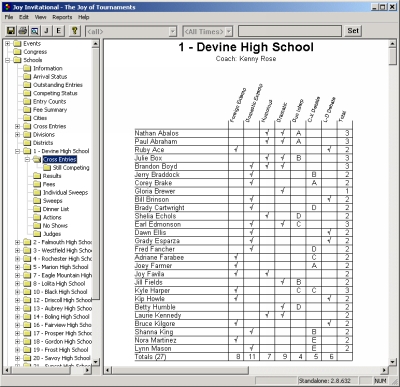Image resolution: width=400 pixels, height=387 pixels.
Task: Click the Standalone: 2.8.632 status bar entry
Action: tap(324, 380)
